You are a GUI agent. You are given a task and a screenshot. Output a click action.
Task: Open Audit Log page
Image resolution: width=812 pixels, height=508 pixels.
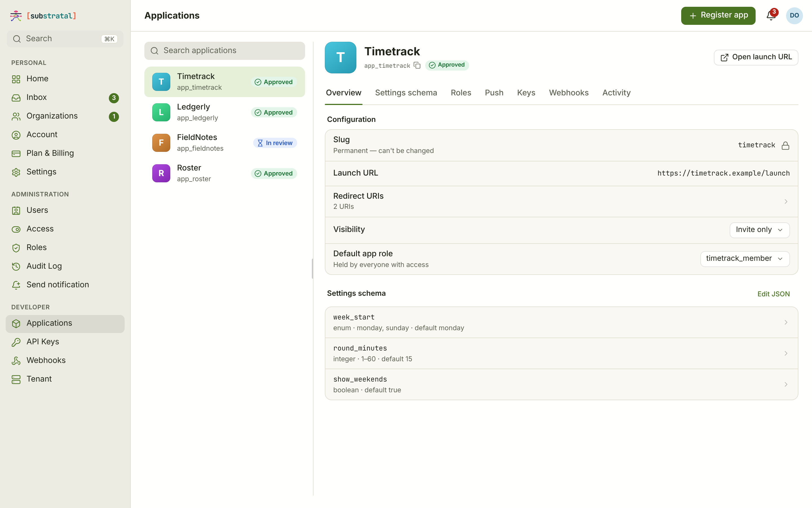(x=65, y=266)
